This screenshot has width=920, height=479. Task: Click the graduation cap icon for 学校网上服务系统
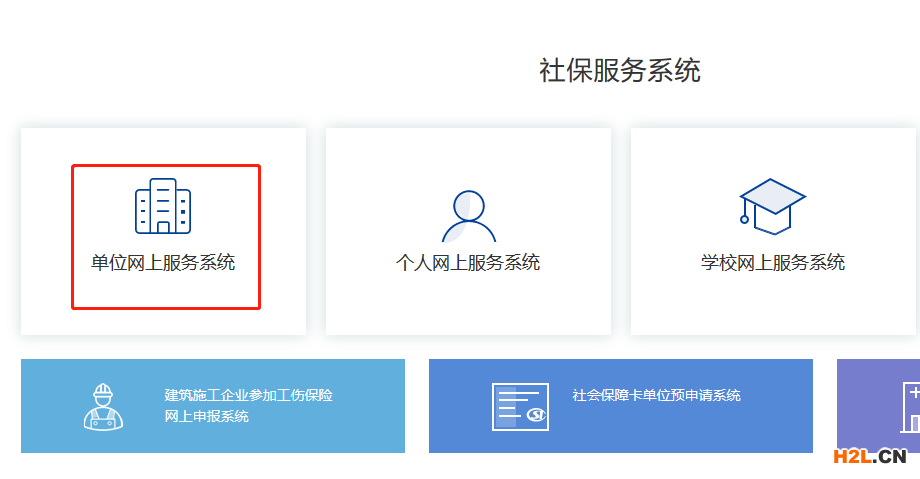(x=772, y=205)
